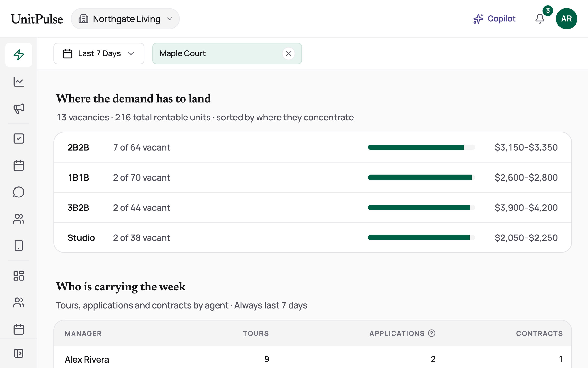
Task: Open the people icon below chat bubble
Action: [x=19, y=219]
